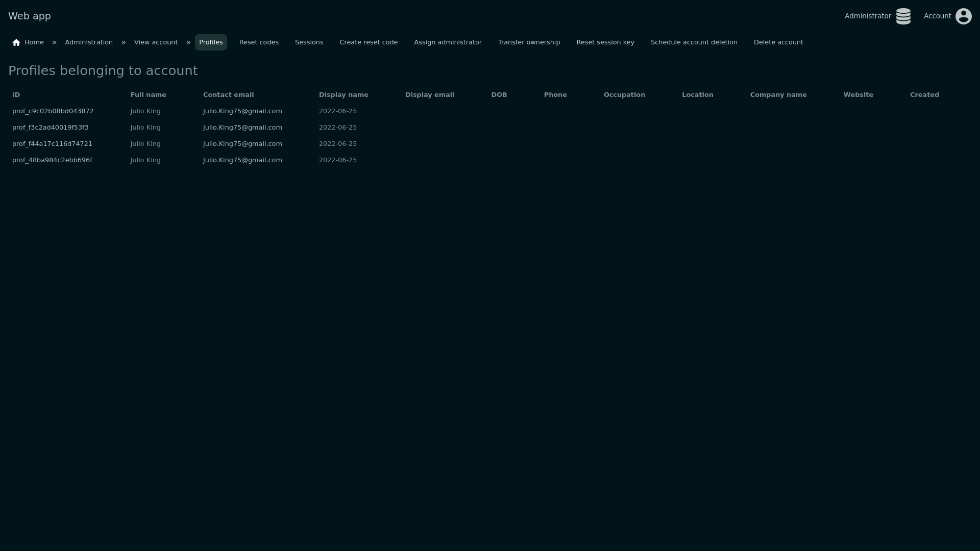The image size is (980, 551).
Task: Open the Administration breadcrumb link
Action: point(89,42)
